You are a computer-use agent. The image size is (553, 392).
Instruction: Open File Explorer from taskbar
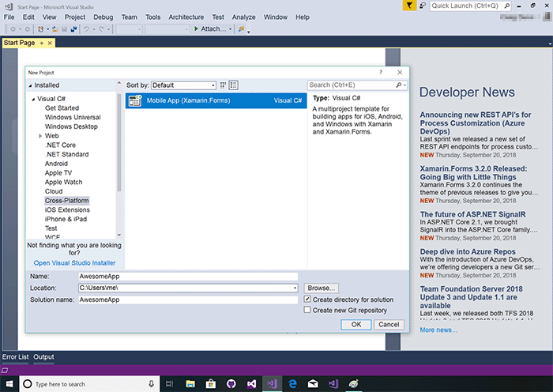[190, 384]
